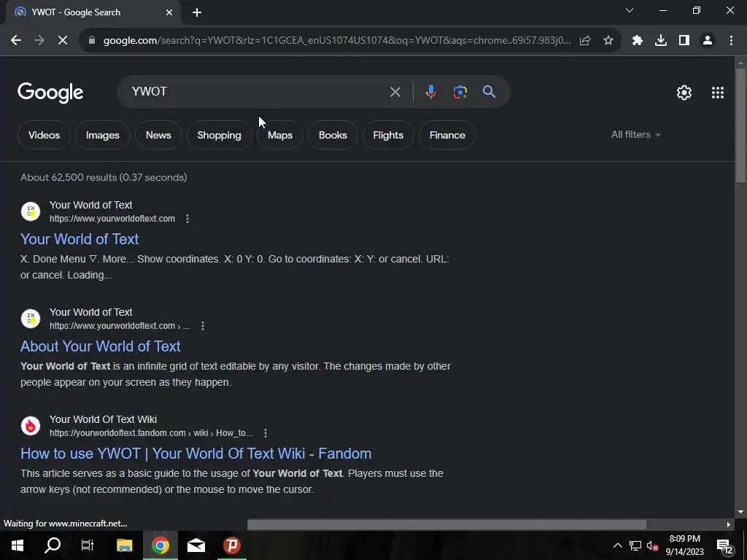This screenshot has width=747, height=560.
Task: Bookmark this tab with the star icon
Action: (x=608, y=41)
